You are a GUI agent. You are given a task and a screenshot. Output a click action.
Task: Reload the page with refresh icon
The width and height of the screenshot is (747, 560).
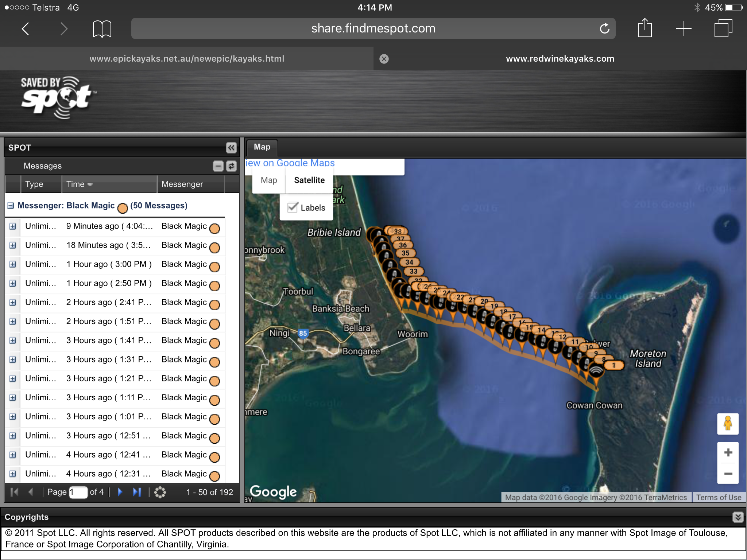[x=604, y=28]
